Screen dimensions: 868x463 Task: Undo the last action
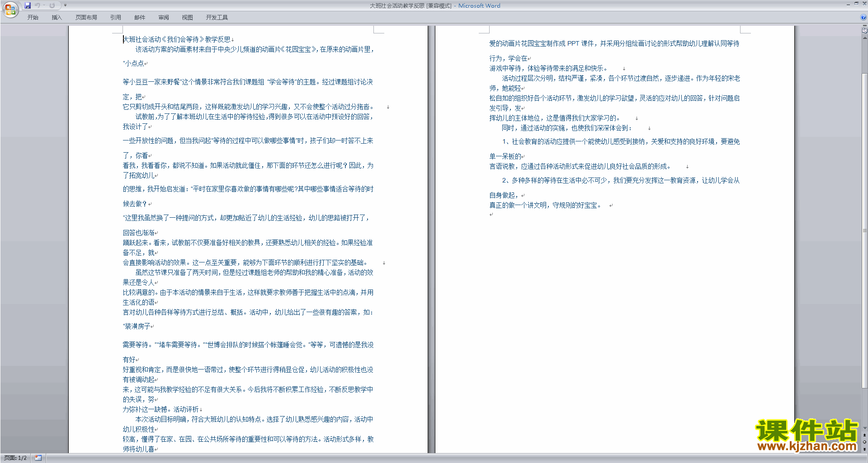coord(38,5)
